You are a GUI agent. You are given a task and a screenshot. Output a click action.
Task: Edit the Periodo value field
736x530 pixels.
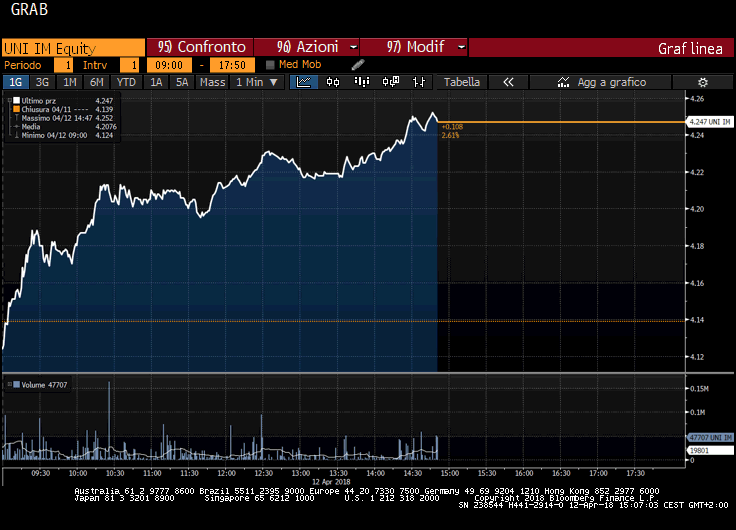click(x=63, y=65)
